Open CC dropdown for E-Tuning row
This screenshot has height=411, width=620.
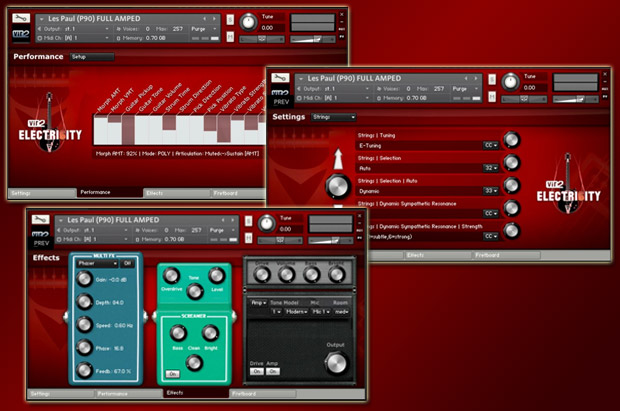click(491, 146)
